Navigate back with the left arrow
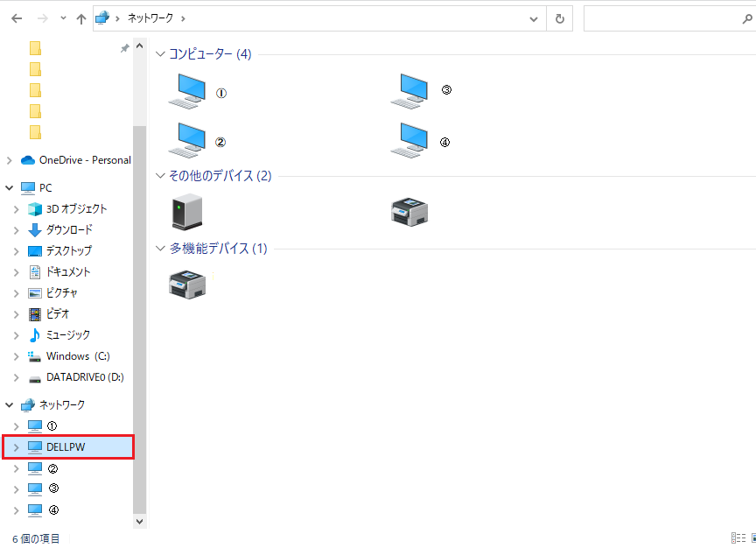 click(17, 18)
